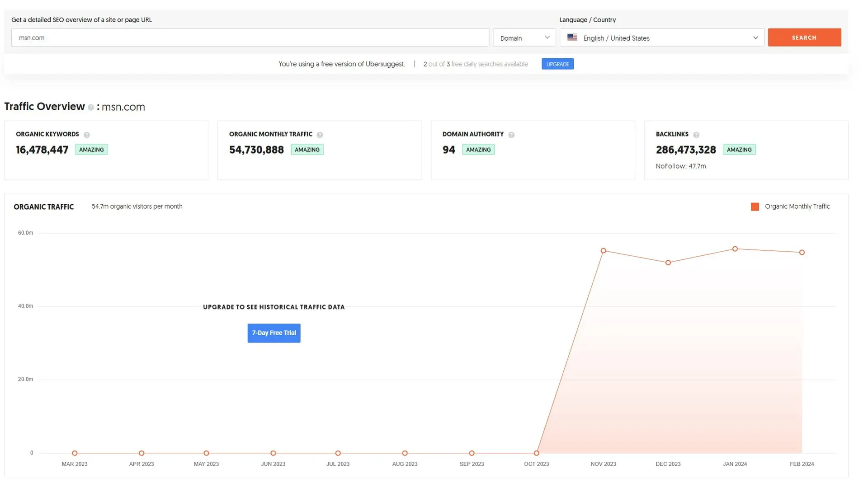Click the AMAZING badge beside Organic Monthly Traffic
Viewport: 868px width, 488px height.
click(x=307, y=150)
